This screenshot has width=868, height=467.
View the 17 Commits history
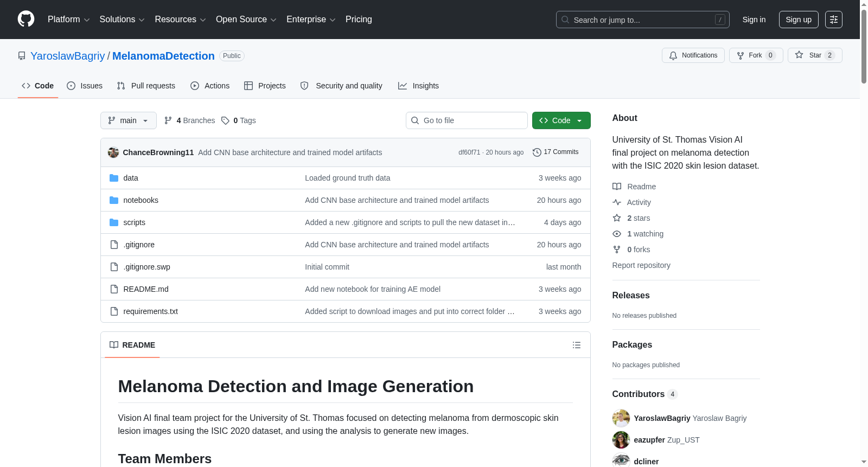click(x=556, y=152)
